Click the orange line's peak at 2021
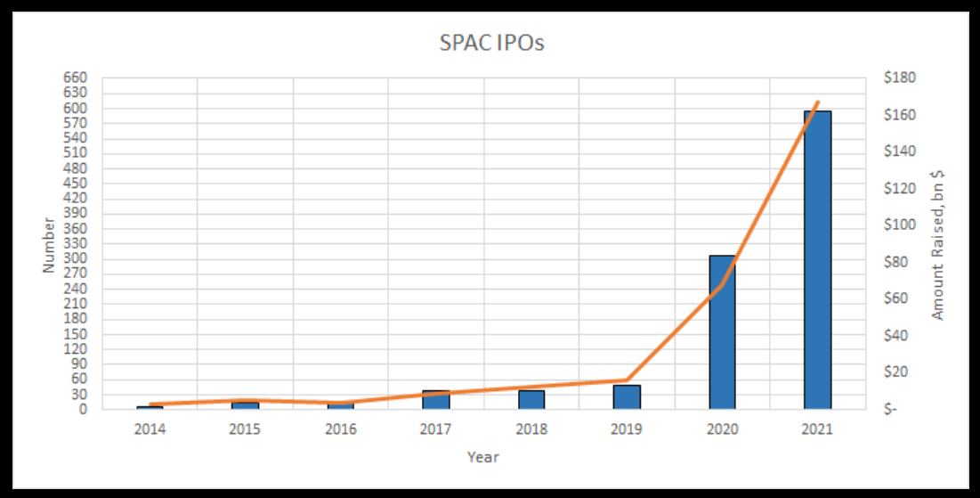Viewport: 980px width, 498px height. pos(817,102)
